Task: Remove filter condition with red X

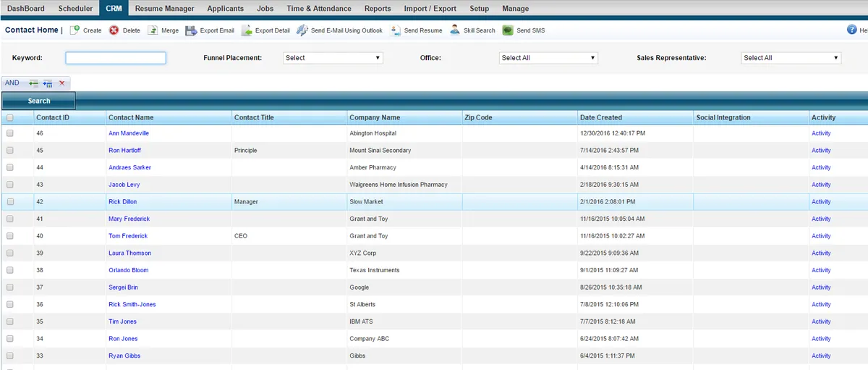Action: 62,83
